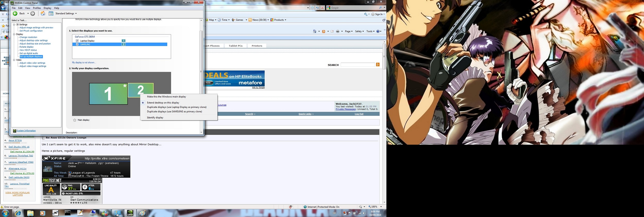
Task: Open the NVIDIA Control Panel home icon
Action: click(x=43, y=13)
